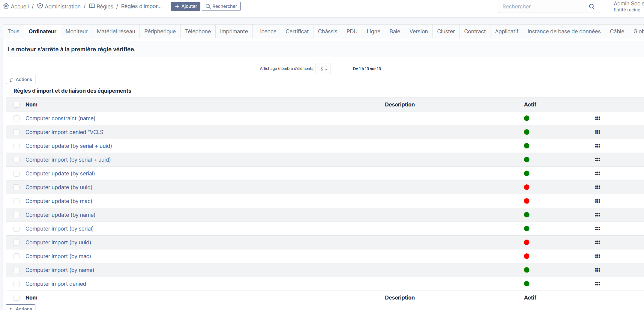Click the Règles book icon

pyautogui.click(x=92, y=6)
